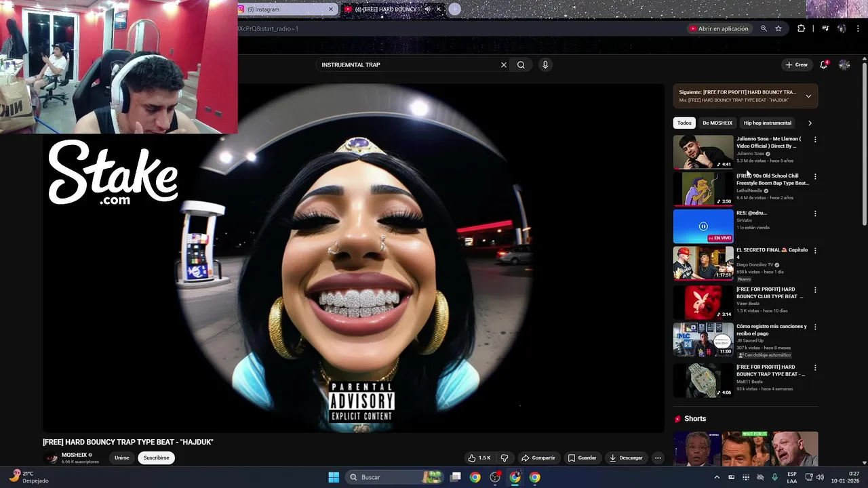Viewport: 868px width, 488px height.
Task: Click Abrir en aplicación in address bar
Action: point(719,28)
